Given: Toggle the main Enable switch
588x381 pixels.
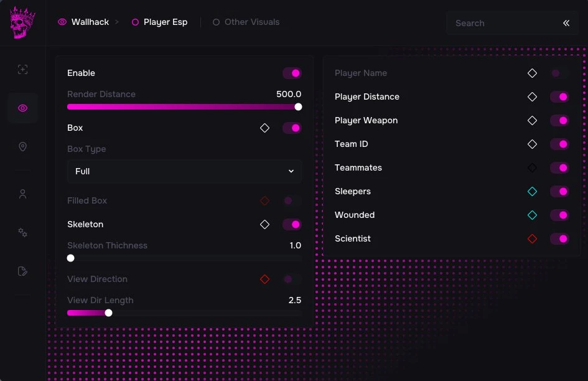Looking at the screenshot, I should click(292, 73).
